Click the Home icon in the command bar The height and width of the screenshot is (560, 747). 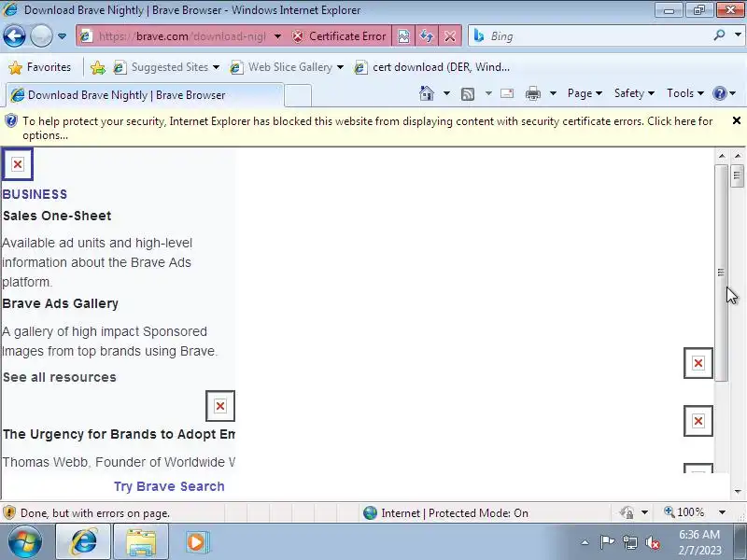pyautogui.click(x=427, y=93)
